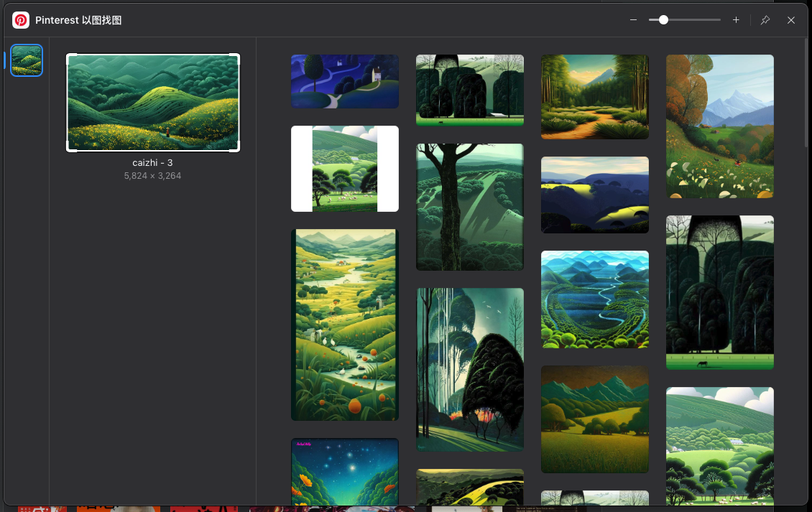Open the autumn trees snowy mountain result
The image size is (812, 512).
coord(720,126)
